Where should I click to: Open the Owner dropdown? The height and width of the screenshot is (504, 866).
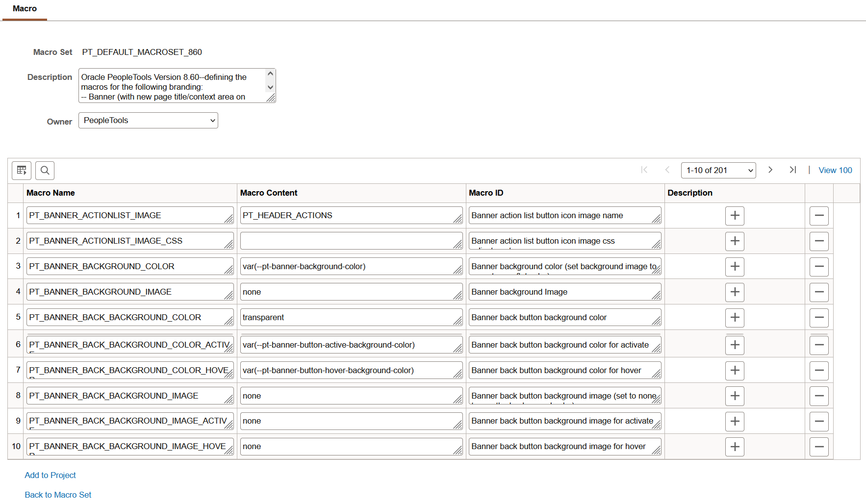click(148, 121)
